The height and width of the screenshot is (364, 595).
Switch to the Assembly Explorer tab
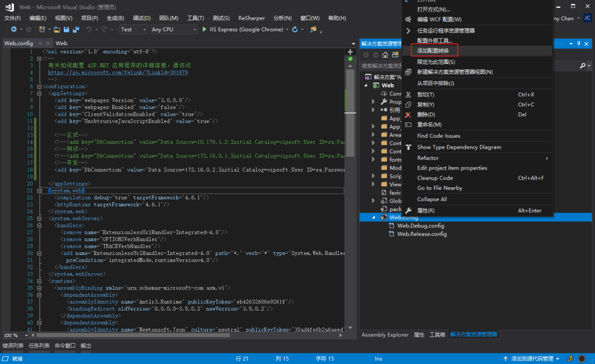coord(385,334)
